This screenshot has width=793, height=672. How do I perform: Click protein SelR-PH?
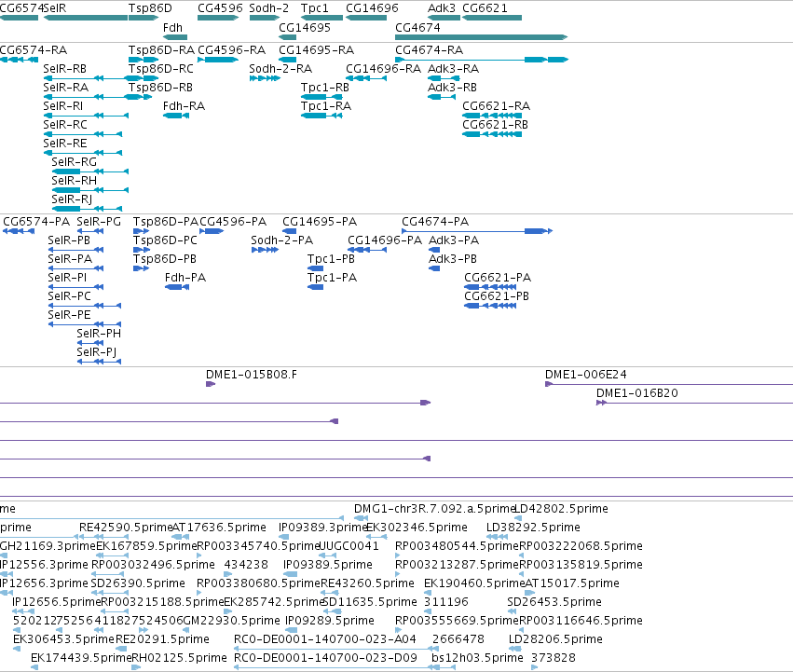[90, 343]
